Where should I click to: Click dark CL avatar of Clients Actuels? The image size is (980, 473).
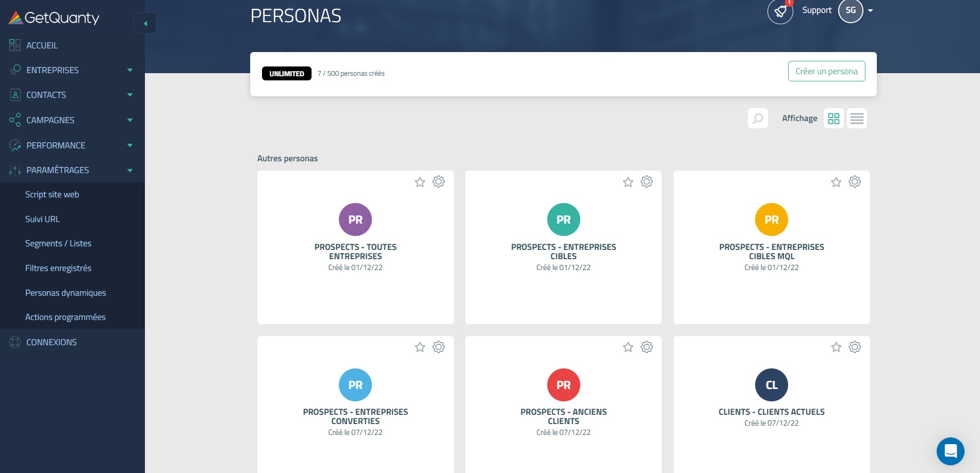(772, 385)
